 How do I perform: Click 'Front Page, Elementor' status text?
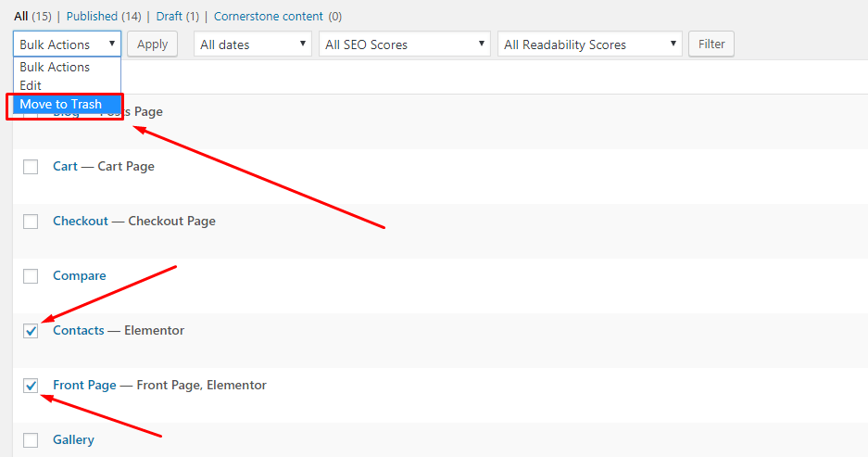202,385
